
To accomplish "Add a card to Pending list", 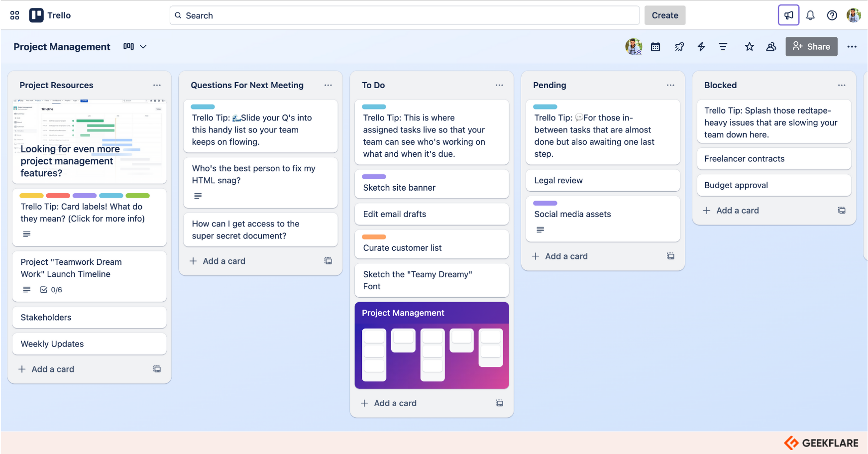I will click(560, 256).
